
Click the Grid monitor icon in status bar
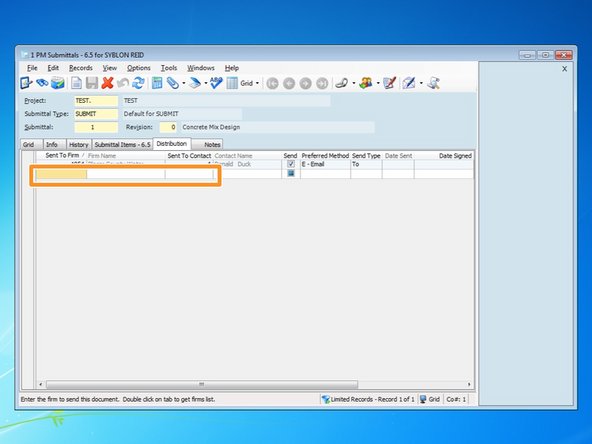click(x=423, y=399)
